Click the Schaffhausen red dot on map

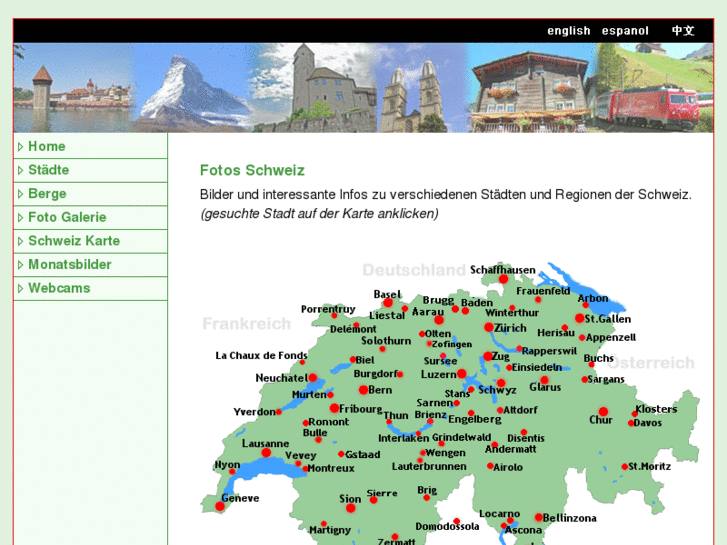[x=504, y=279]
